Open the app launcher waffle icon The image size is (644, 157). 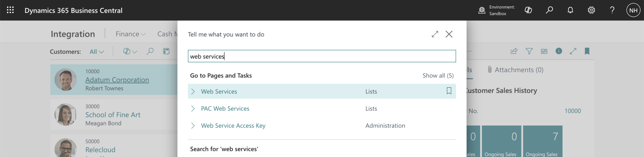pos(10,10)
